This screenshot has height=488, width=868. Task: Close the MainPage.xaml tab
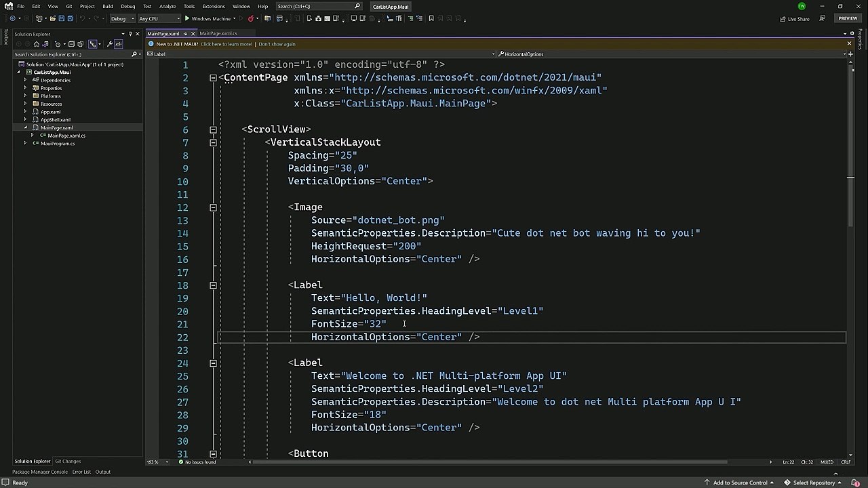tap(193, 33)
